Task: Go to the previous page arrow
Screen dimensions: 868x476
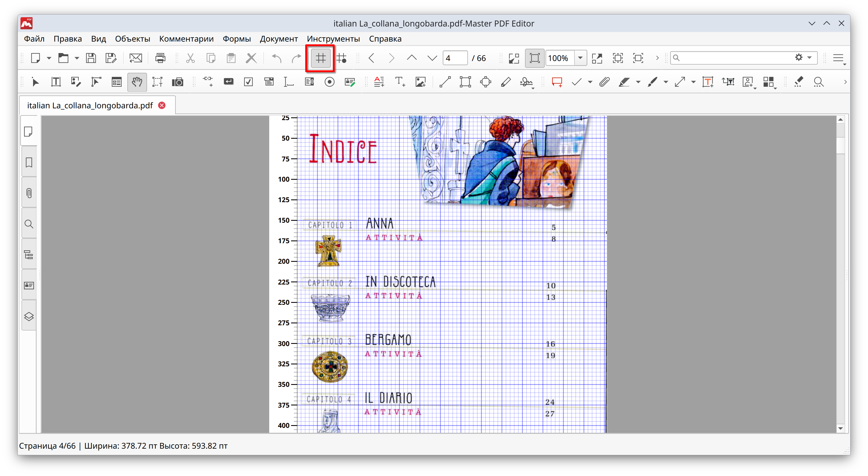Action: (371, 58)
